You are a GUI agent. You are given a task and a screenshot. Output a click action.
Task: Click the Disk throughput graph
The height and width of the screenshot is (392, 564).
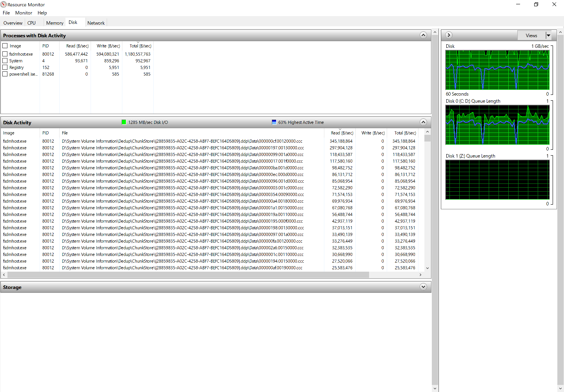pyautogui.click(x=497, y=70)
